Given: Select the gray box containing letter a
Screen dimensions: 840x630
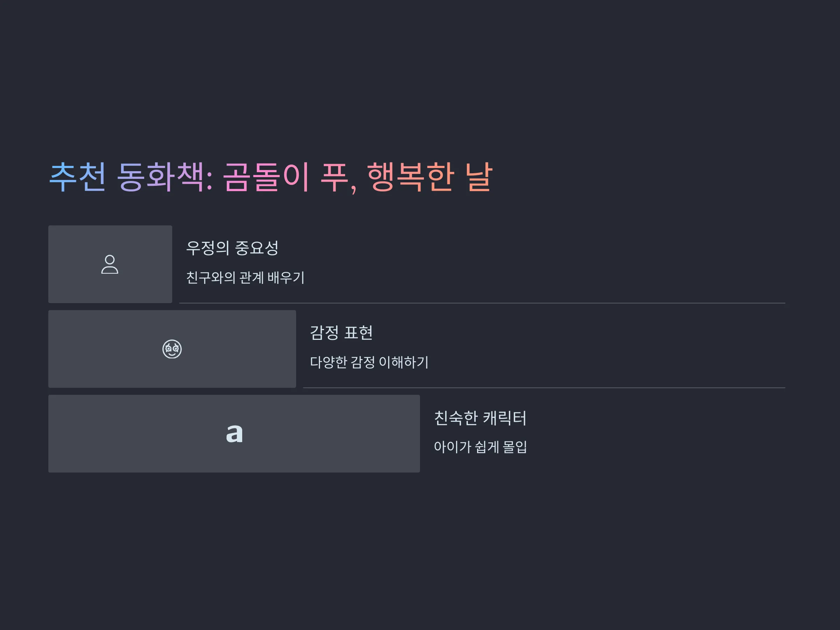Looking at the screenshot, I should pos(234,434).
